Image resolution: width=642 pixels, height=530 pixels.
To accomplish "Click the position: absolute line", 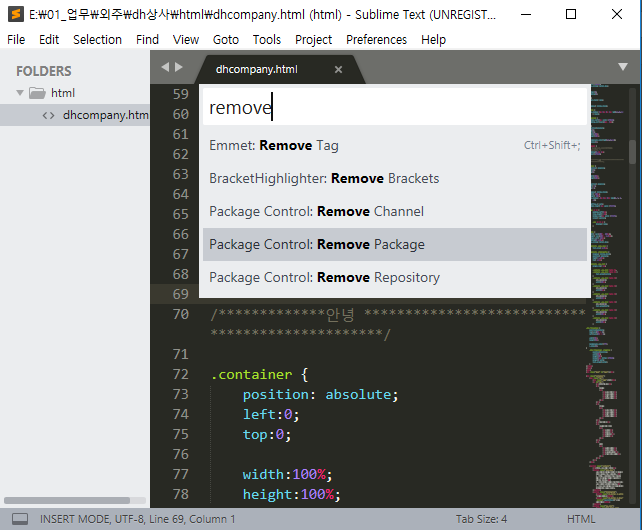I will coord(320,394).
